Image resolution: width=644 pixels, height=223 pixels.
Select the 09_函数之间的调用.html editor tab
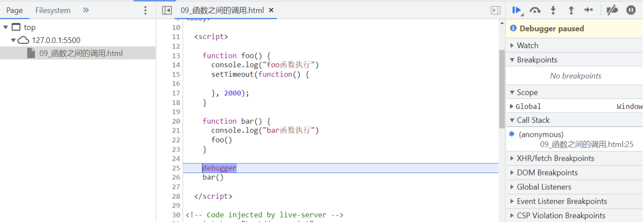coord(222,10)
